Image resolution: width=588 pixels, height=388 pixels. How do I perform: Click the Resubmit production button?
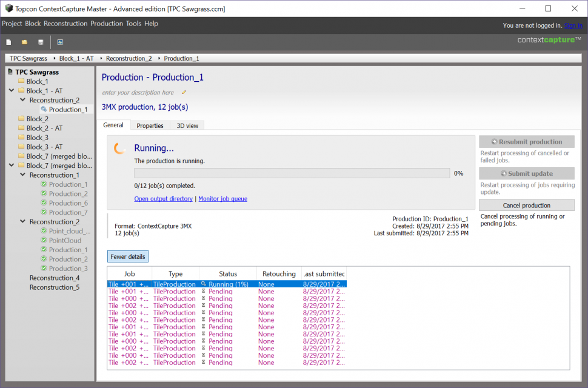pyautogui.click(x=527, y=142)
